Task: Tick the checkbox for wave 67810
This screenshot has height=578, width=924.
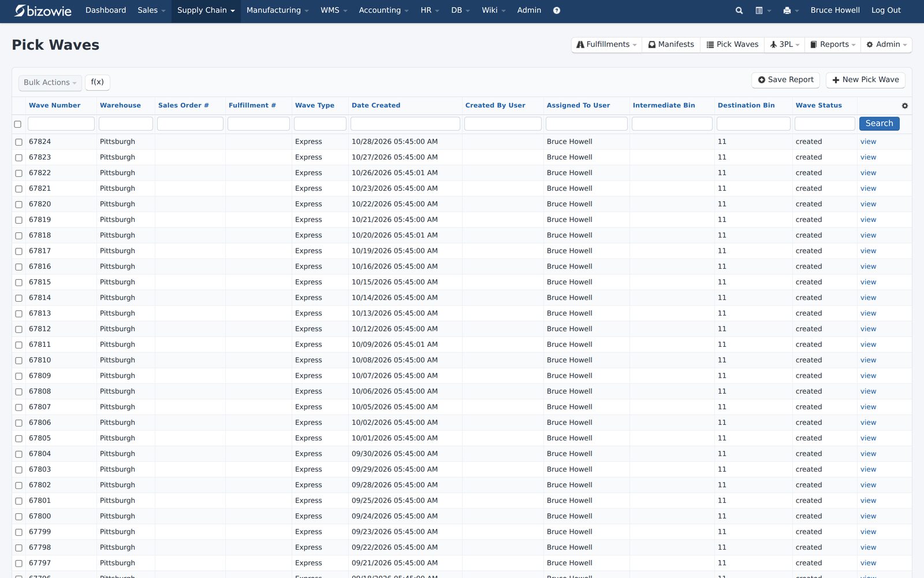Action: tap(18, 361)
